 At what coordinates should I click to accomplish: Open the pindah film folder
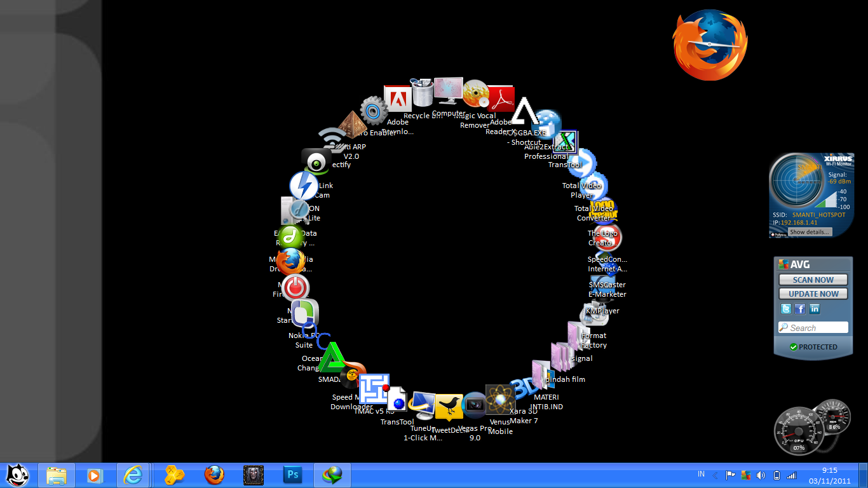[562, 356]
